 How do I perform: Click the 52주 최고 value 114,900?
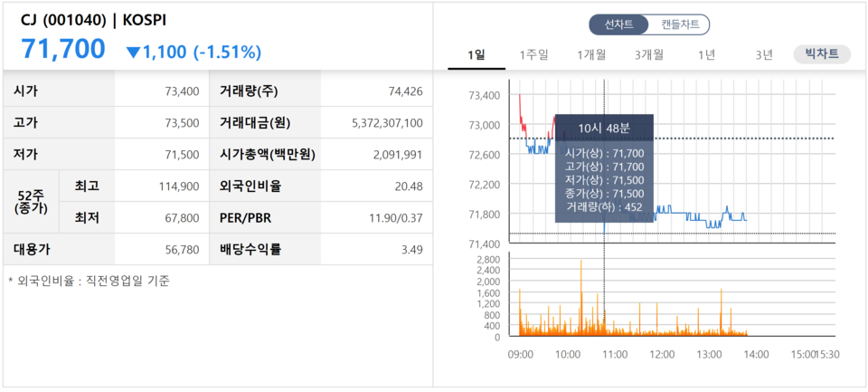tap(179, 186)
